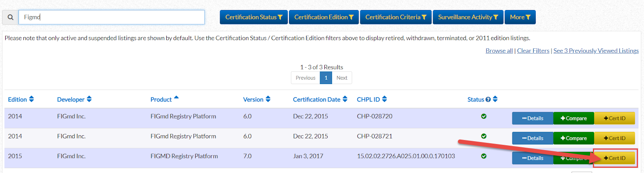This screenshot has height=173, width=644.
Task: Add CHP-028720 listing to Compare
Action: [574, 118]
